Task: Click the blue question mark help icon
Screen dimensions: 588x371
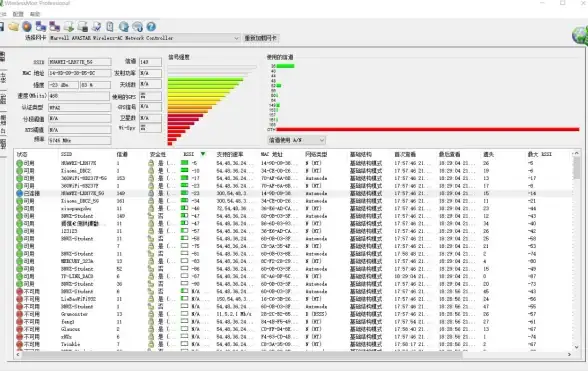Action: (151, 27)
